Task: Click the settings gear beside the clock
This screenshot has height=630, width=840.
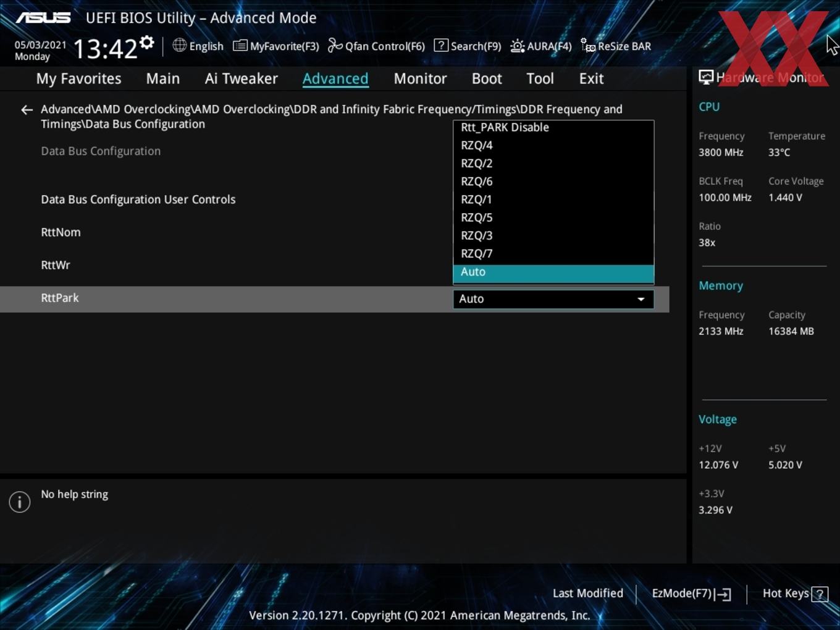Action: coord(147,43)
